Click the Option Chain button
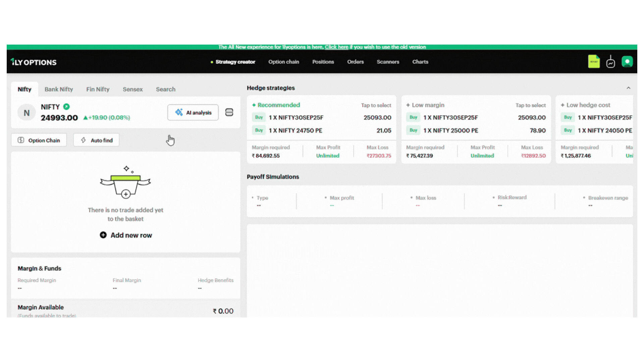 tap(39, 140)
